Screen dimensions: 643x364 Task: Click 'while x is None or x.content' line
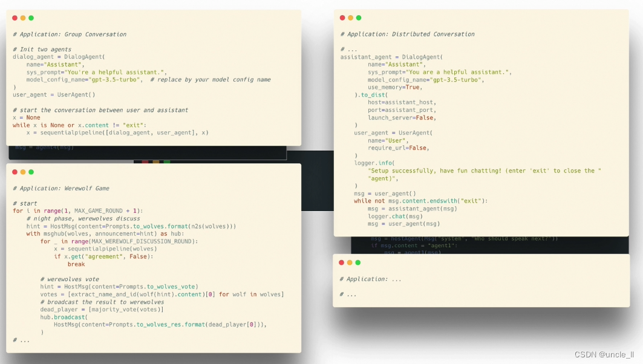tap(80, 125)
